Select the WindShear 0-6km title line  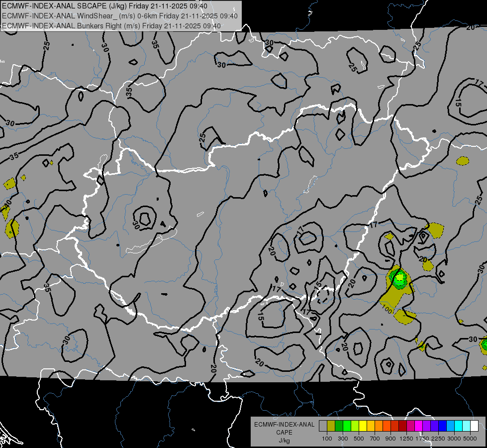click(119, 16)
